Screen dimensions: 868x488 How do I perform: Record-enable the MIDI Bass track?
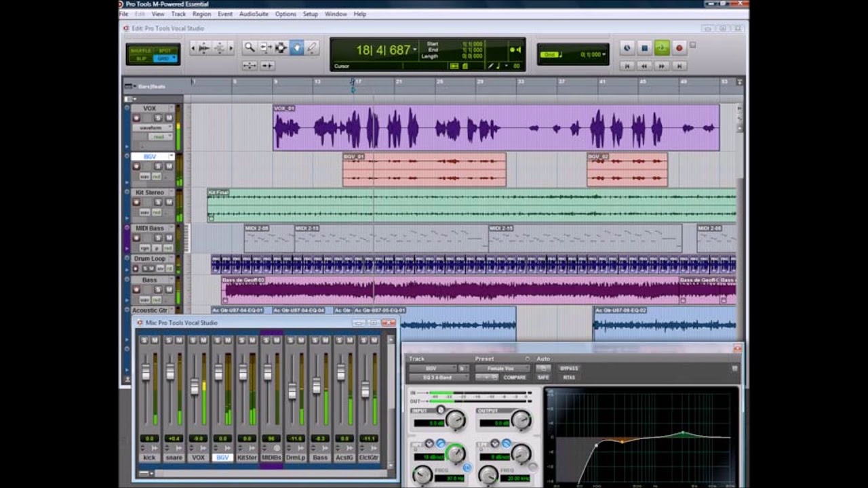coord(136,238)
